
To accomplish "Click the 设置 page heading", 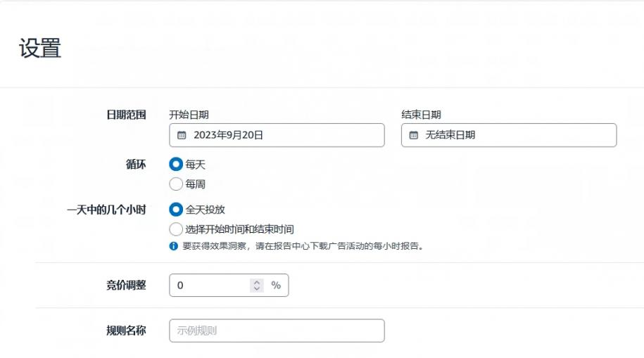I will click(40, 49).
